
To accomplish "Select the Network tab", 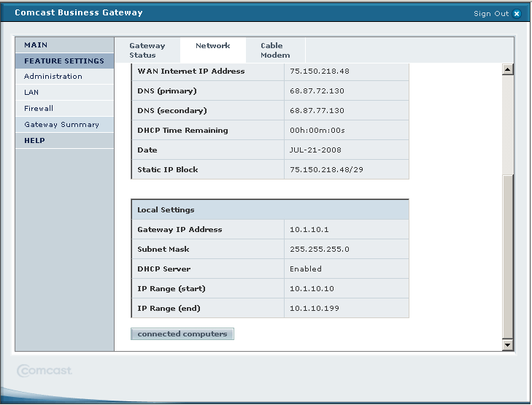I will [213, 50].
